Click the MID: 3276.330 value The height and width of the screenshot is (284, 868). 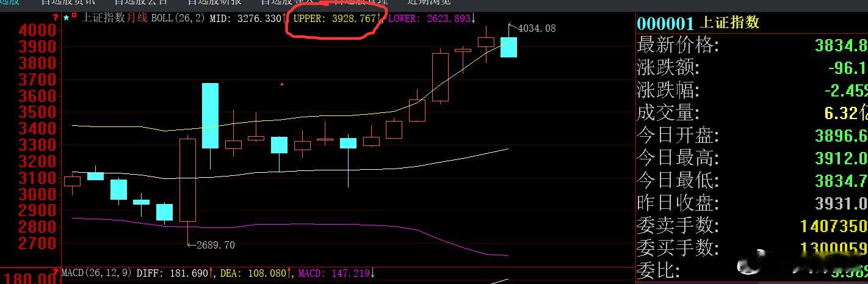[x=246, y=18]
